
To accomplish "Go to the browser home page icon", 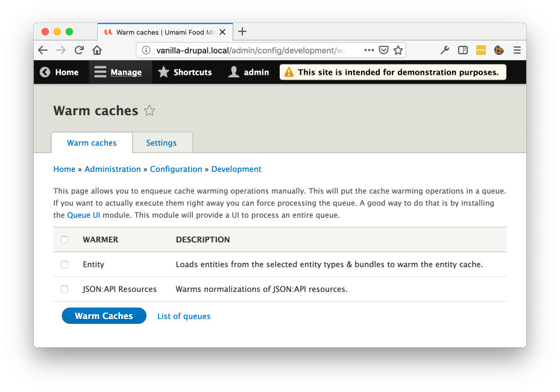I will [x=97, y=51].
